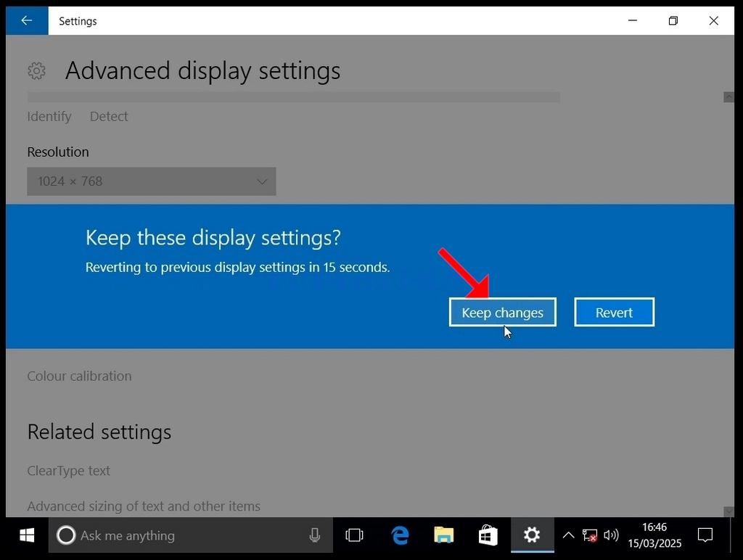This screenshot has width=743, height=560.
Task: Open the Resolution 1024 × 768 dropdown
Action: pyautogui.click(x=151, y=181)
